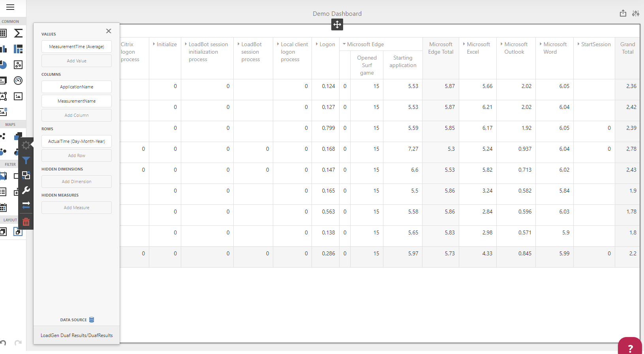This screenshot has width=644, height=354.
Task: Open the filter funnel menu
Action: (26, 160)
